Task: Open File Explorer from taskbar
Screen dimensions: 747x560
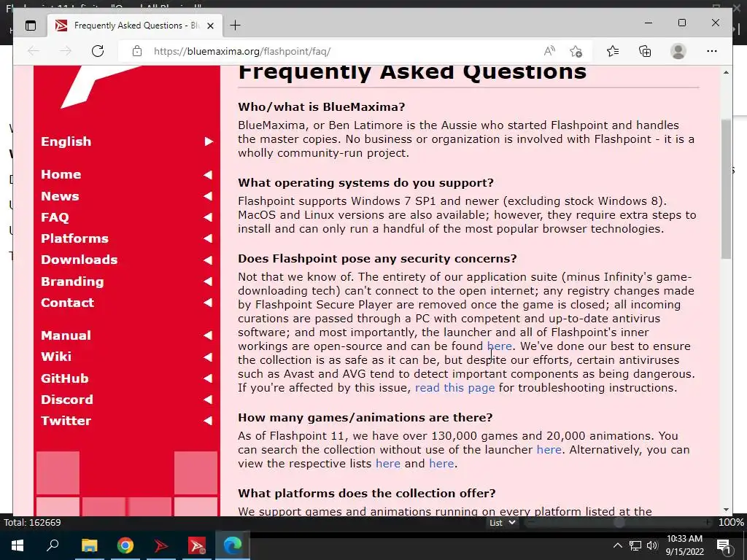Action: pyautogui.click(x=89, y=545)
